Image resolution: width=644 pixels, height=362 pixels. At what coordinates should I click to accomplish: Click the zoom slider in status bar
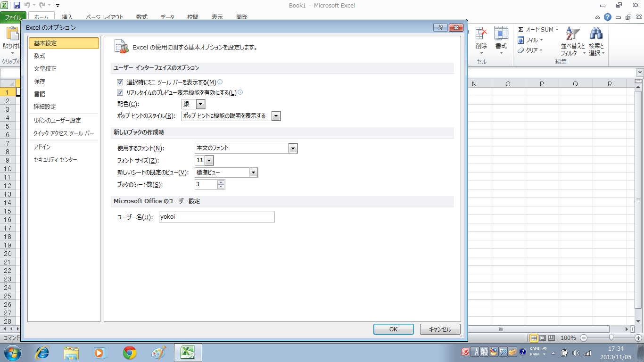tap(611, 338)
